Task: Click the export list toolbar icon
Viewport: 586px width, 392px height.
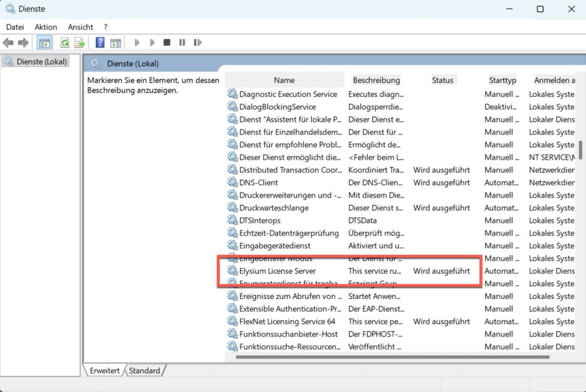Action: tap(80, 43)
